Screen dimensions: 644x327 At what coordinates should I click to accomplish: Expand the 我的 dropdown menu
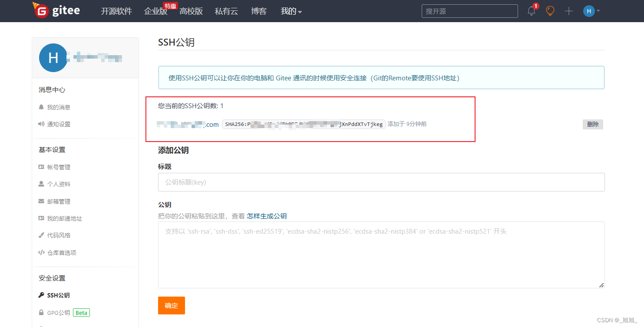[x=291, y=11]
